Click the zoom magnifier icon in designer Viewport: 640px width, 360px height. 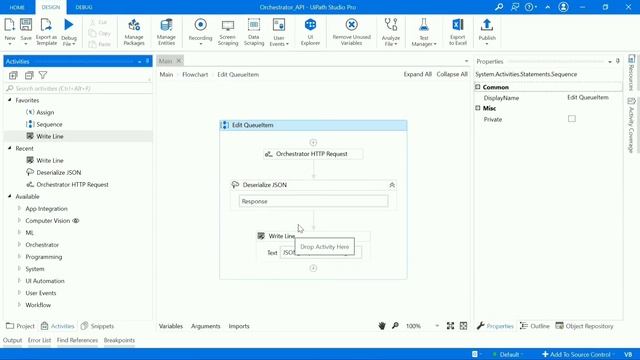(395, 326)
